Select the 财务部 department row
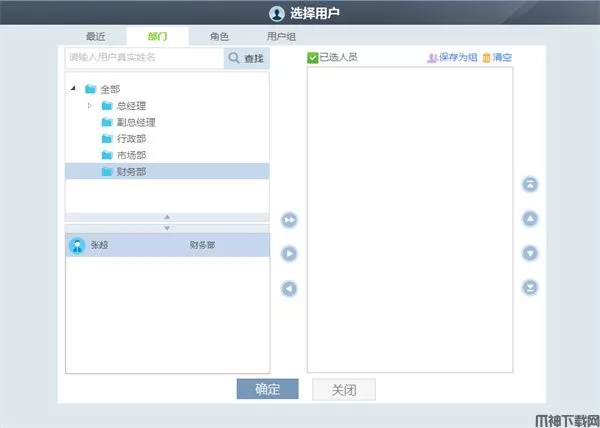The image size is (600, 428). 167,172
